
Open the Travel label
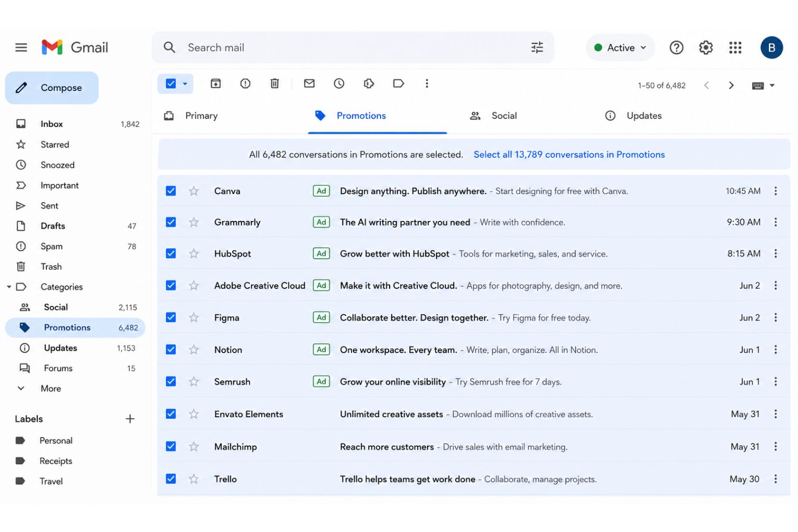(x=51, y=481)
